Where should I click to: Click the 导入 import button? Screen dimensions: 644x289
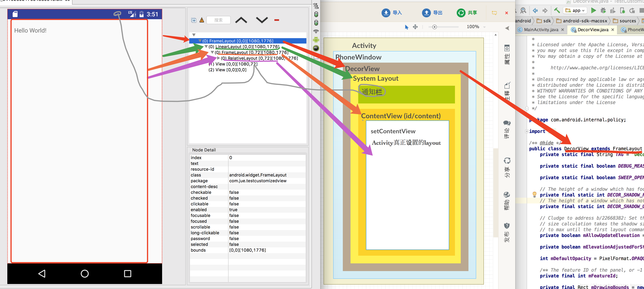392,13
